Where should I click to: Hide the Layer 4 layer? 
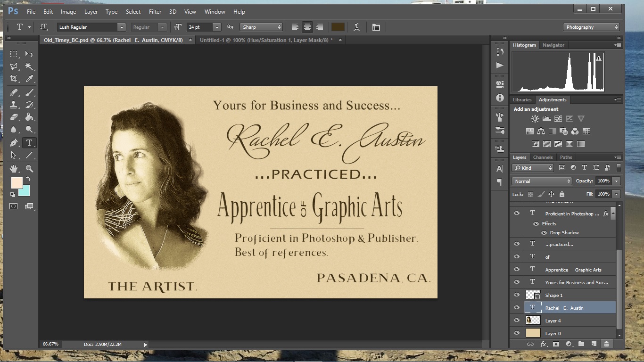click(517, 321)
